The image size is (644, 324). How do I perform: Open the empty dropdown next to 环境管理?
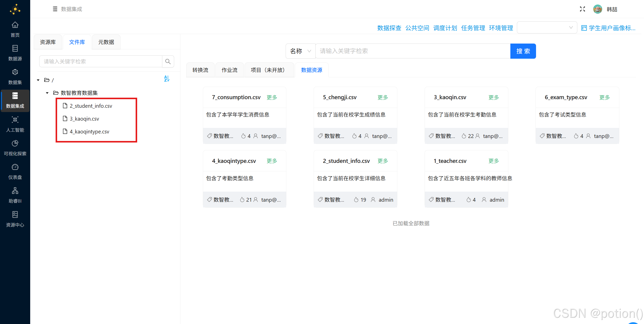pos(547,27)
